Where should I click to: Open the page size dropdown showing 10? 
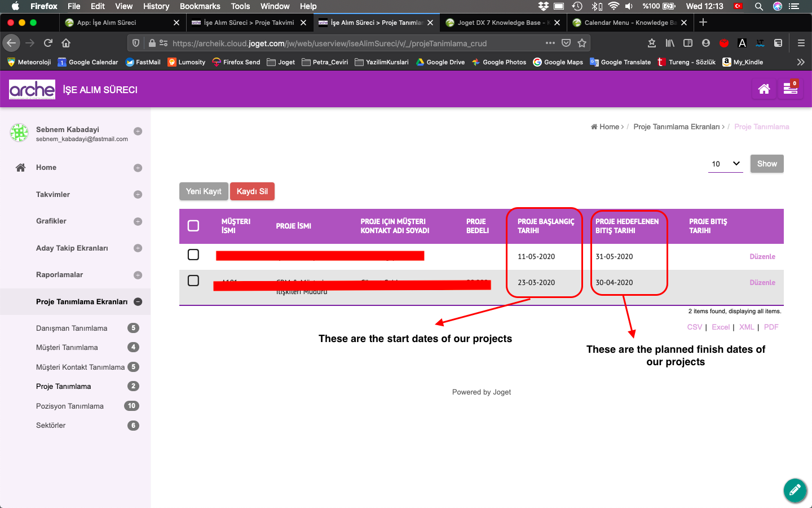[x=726, y=164]
